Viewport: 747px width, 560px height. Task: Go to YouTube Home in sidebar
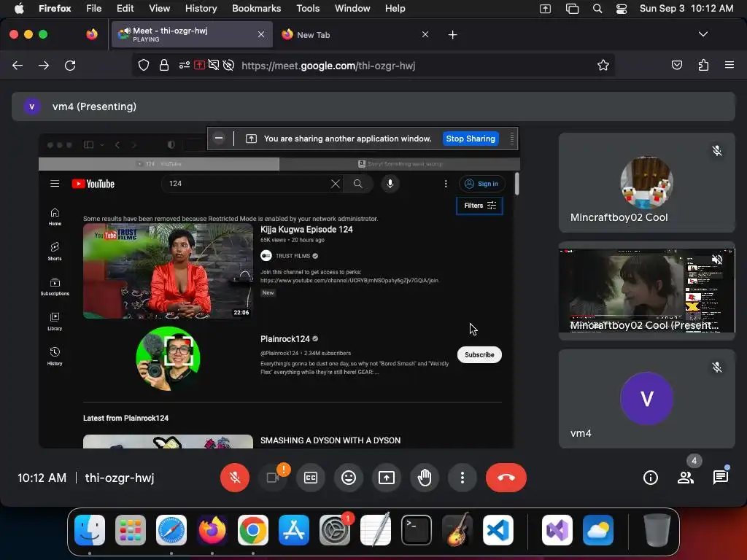(55, 217)
